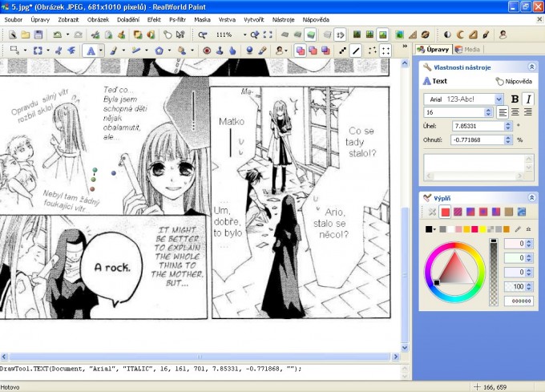
Task: Open the black color swatch dropdown arrow
Action: pyautogui.click(x=434, y=229)
